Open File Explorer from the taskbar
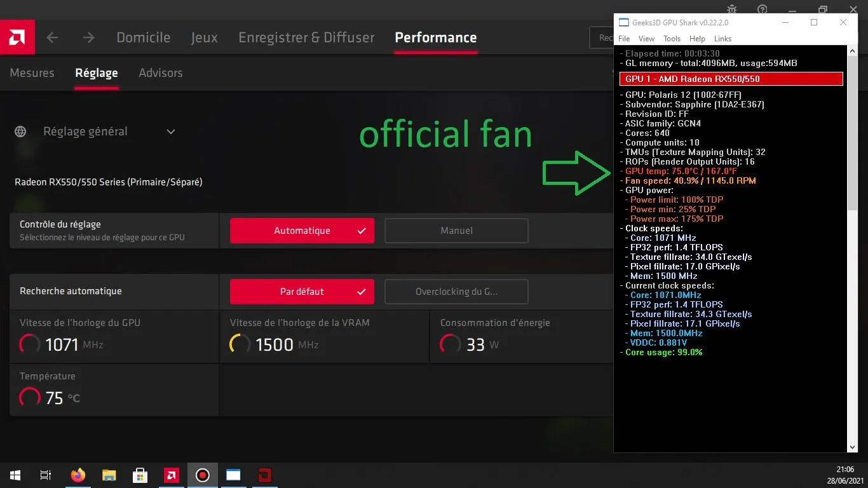 [109, 475]
